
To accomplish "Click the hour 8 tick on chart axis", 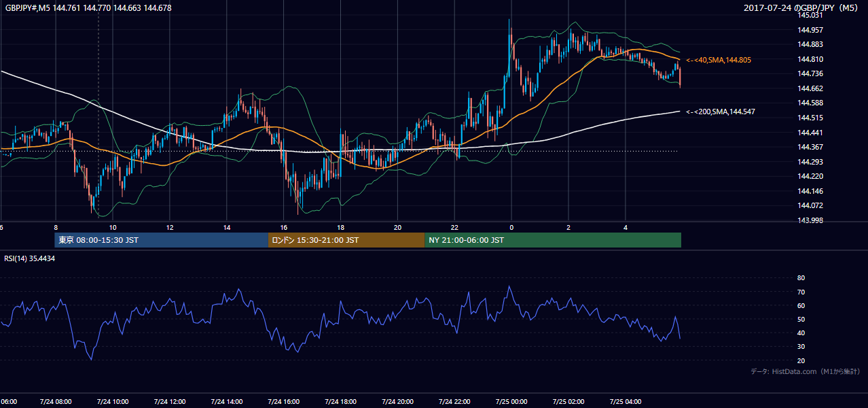I will tap(56, 227).
